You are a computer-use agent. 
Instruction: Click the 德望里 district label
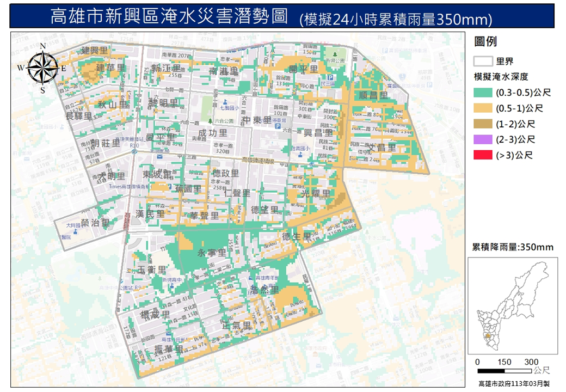point(264,210)
